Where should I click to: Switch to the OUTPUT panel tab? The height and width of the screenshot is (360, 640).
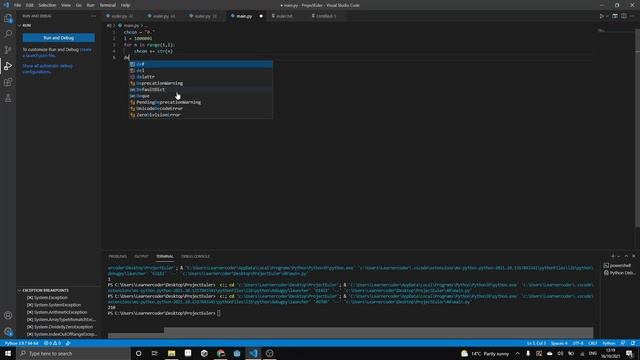[141, 256]
